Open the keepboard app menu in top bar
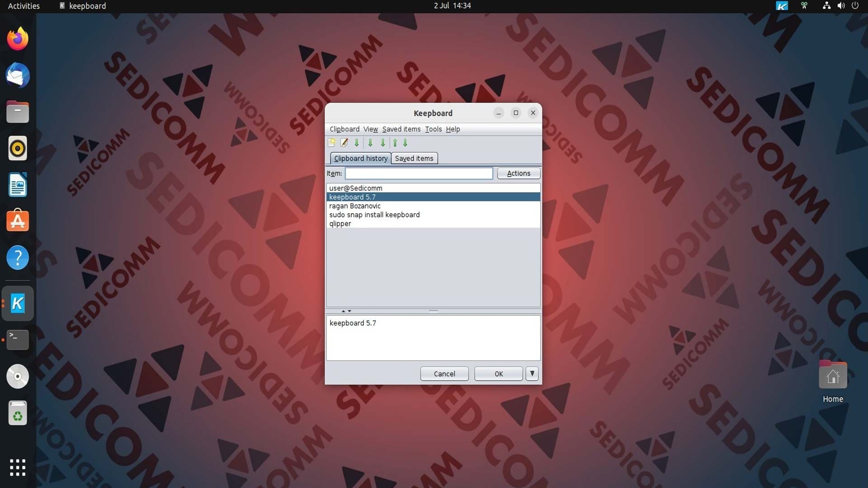The height and width of the screenshot is (488, 868). (83, 6)
